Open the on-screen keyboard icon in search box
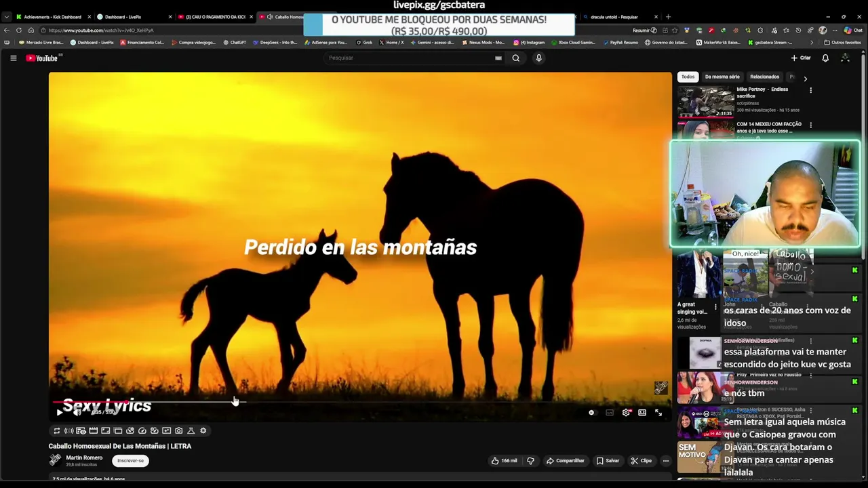This screenshot has width=868, height=488. tap(498, 58)
